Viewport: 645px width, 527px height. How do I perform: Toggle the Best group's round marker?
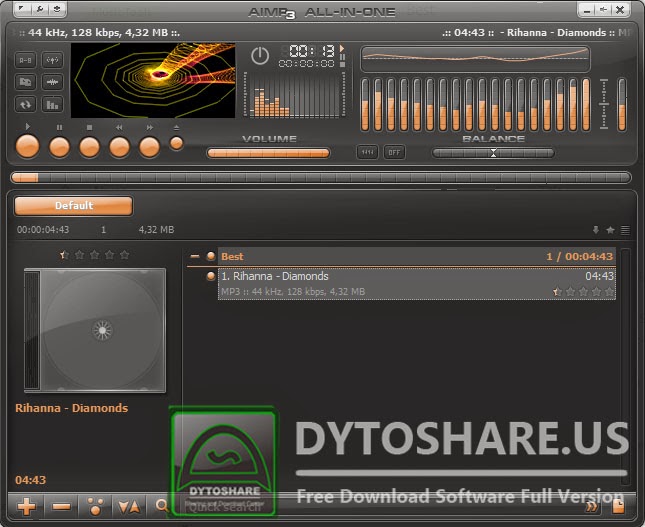[211, 256]
